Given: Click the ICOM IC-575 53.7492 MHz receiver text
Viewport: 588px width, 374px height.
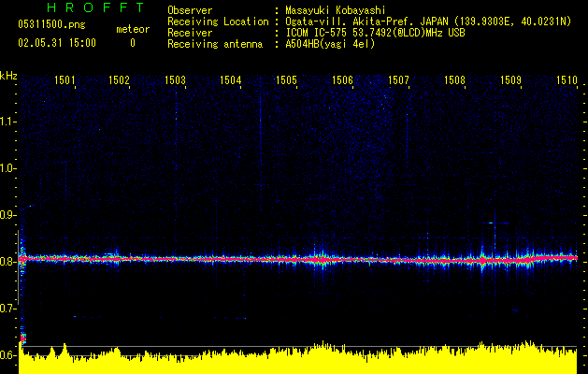Looking at the screenshot, I should (375, 33).
